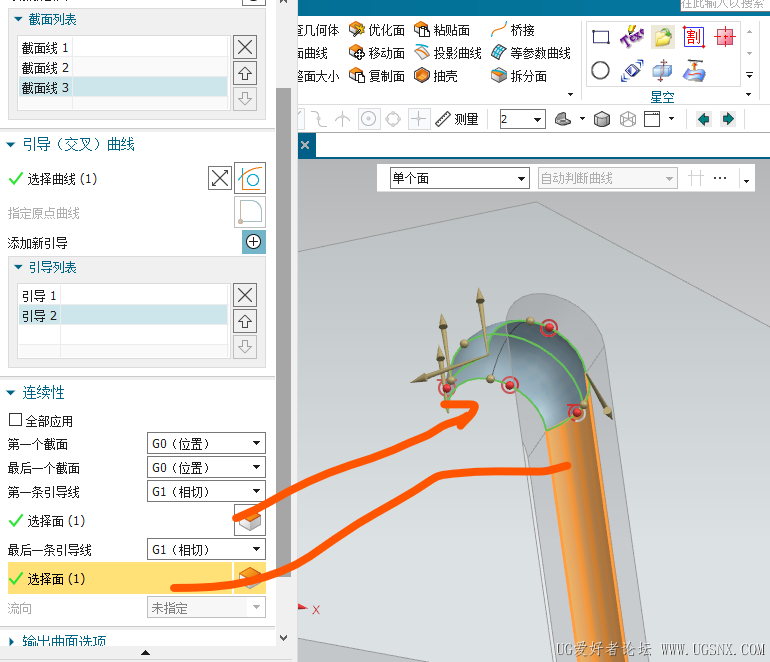Open 最后一个截面 continuity dropdown
This screenshot has height=662, width=770.
pos(206,468)
